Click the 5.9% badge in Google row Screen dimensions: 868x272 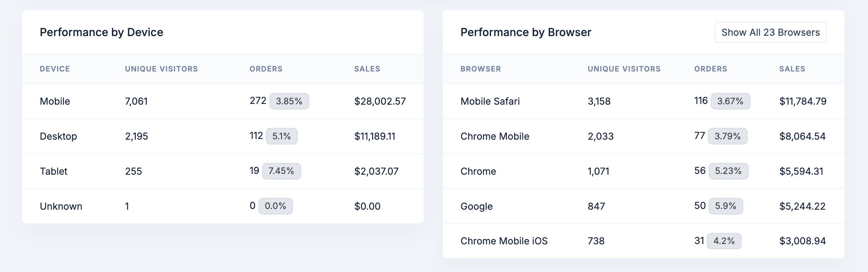[726, 206]
